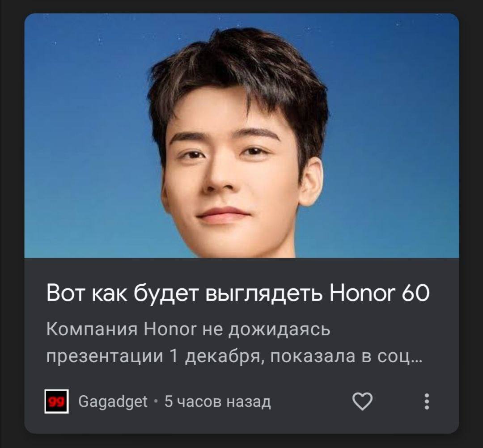Image resolution: width=483 pixels, height=448 pixels.
Task: Click the red Gagadget logo icon
Action: pyautogui.click(x=57, y=401)
